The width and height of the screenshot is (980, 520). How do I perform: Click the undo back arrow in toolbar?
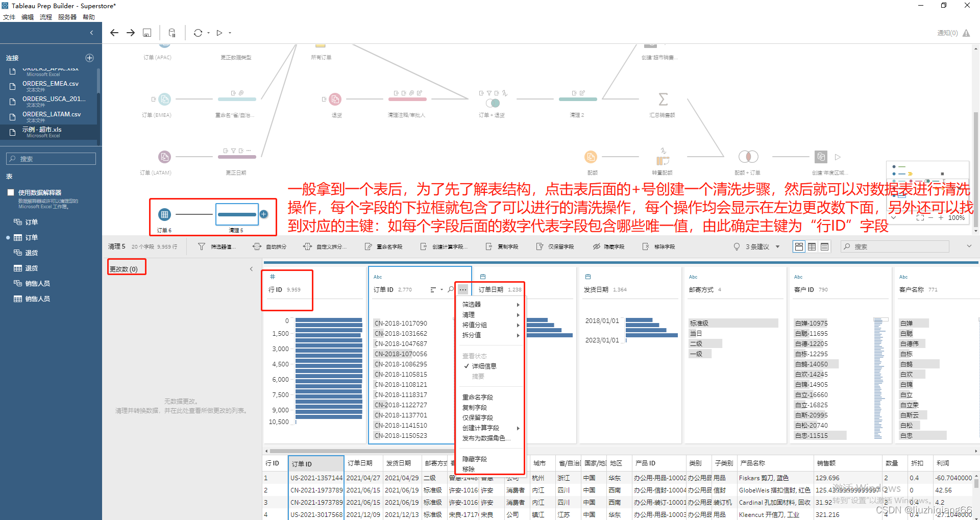[x=114, y=33]
